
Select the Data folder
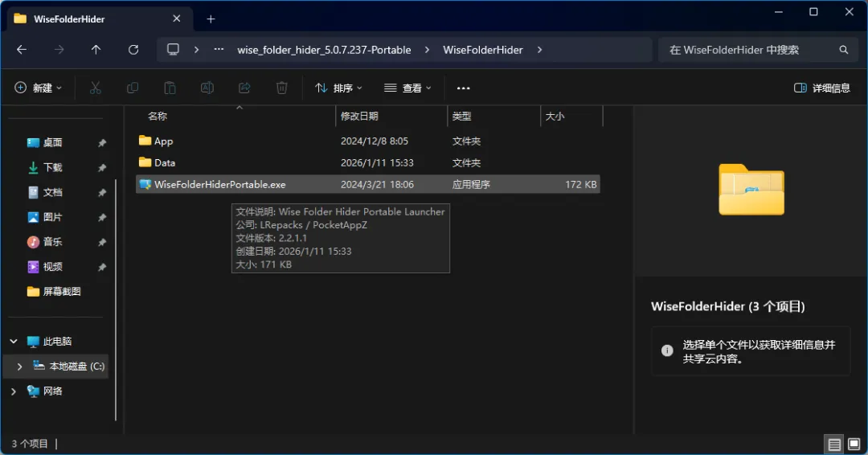[368, 162]
